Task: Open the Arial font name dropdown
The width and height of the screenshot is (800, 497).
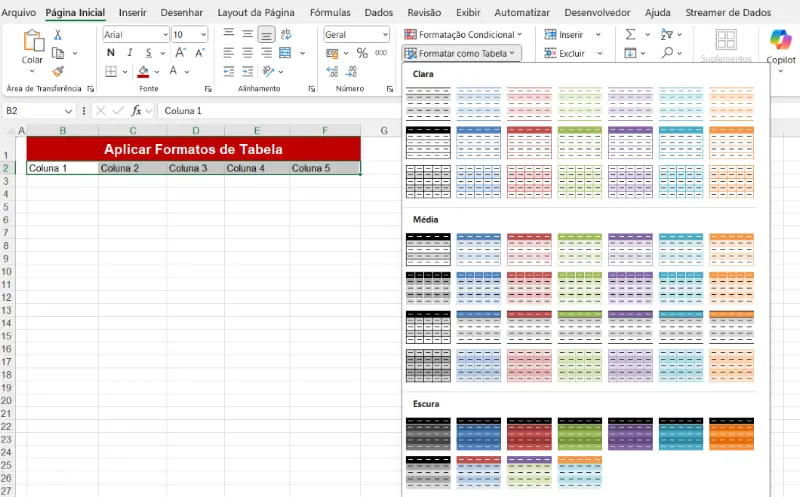Action: tap(165, 35)
